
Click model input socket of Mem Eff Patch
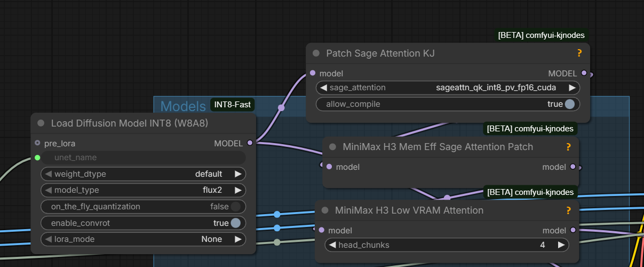(329, 167)
